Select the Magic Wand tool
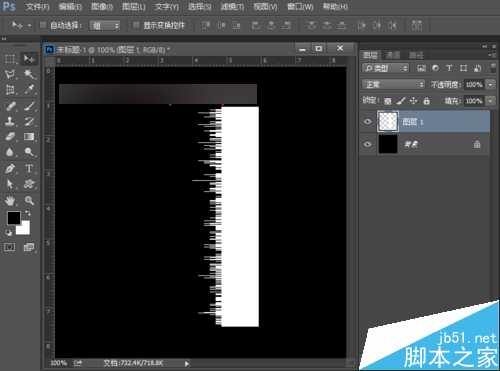 pyautogui.click(x=29, y=74)
